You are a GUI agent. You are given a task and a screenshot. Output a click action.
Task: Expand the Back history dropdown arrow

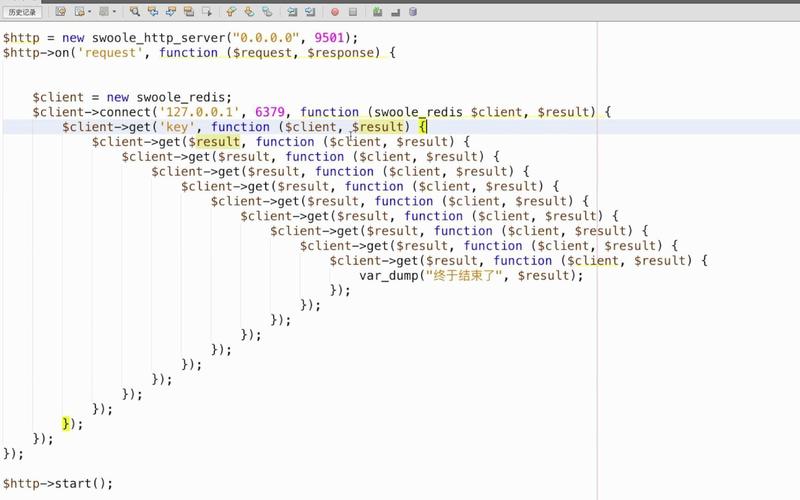[x=90, y=12]
